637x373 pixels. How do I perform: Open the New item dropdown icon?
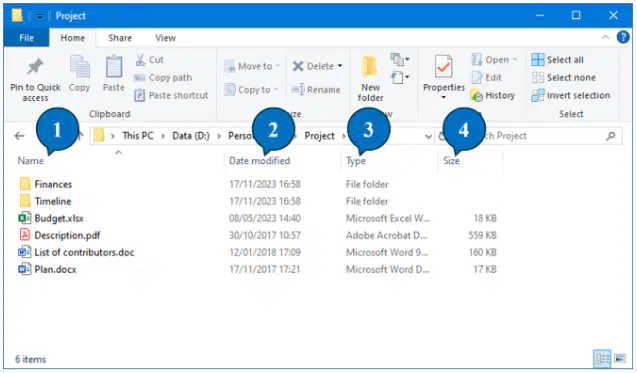pyautogui.click(x=400, y=59)
